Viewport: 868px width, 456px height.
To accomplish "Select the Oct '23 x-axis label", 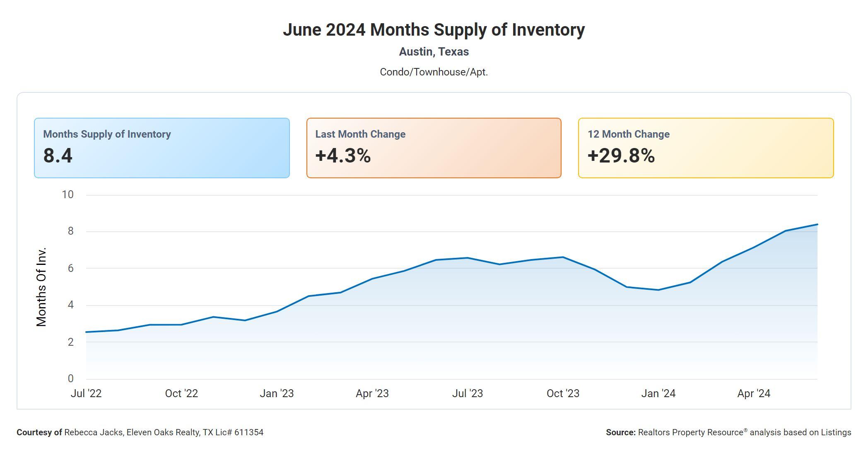I will [563, 393].
